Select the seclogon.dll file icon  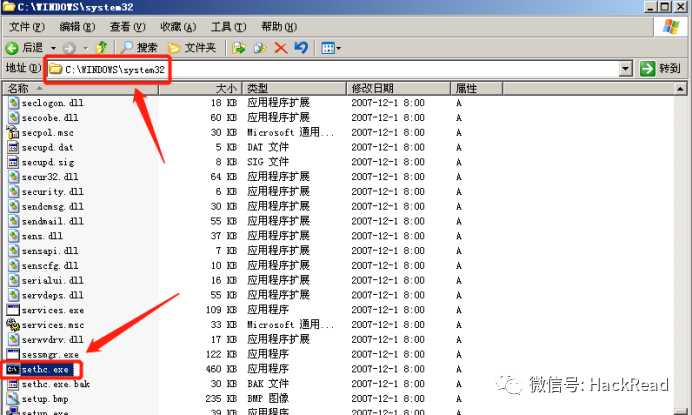13,102
